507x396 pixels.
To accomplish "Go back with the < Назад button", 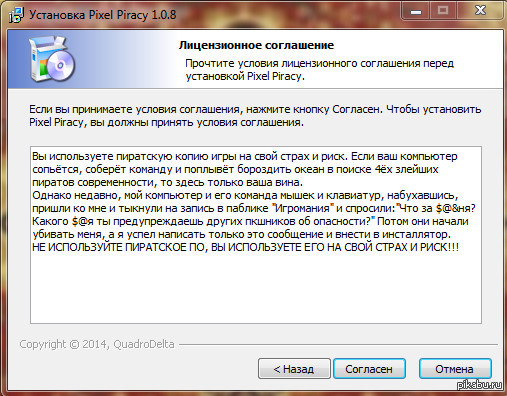I will coord(294,369).
